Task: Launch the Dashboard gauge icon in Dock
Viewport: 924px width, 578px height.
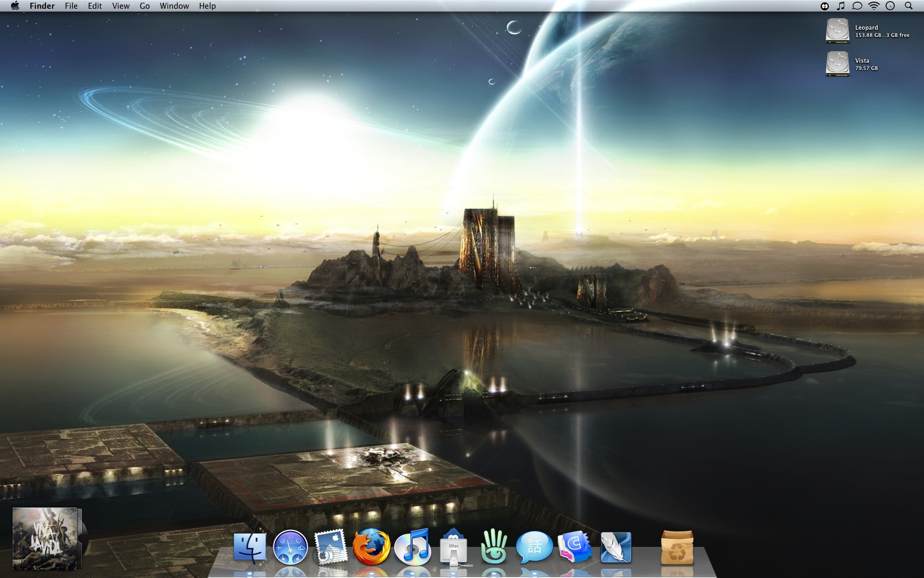Action: pos(290,548)
